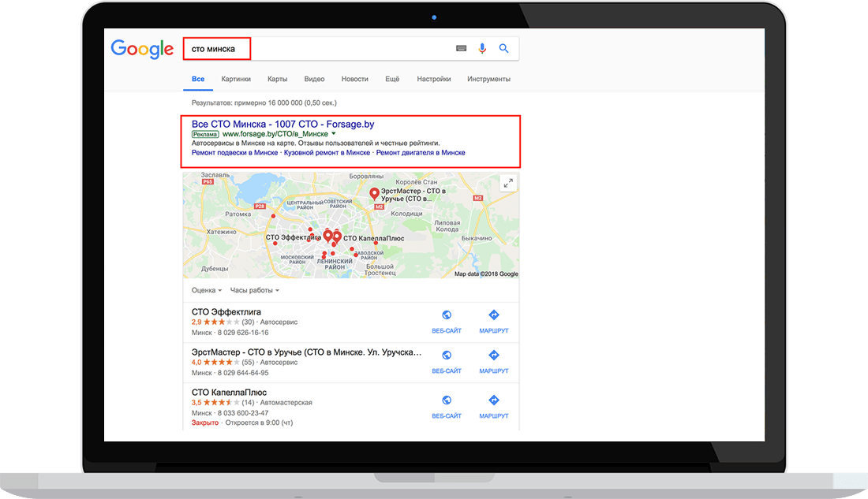Switch to Карты tab

pos(277,79)
